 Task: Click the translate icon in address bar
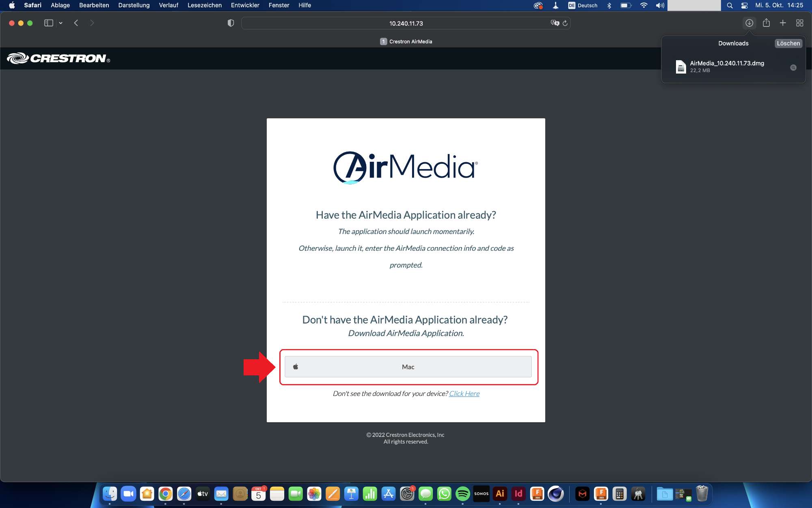(555, 23)
